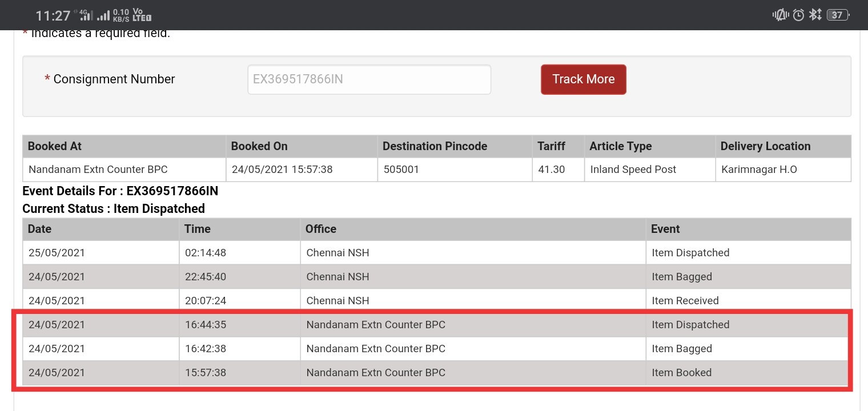Click the time 16:44:35

click(x=206, y=325)
